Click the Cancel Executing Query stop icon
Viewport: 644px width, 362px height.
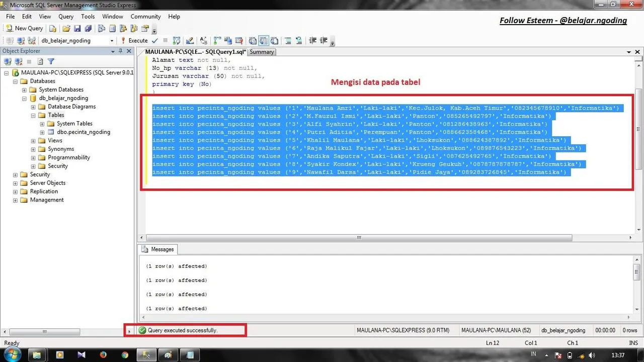tap(166, 41)
